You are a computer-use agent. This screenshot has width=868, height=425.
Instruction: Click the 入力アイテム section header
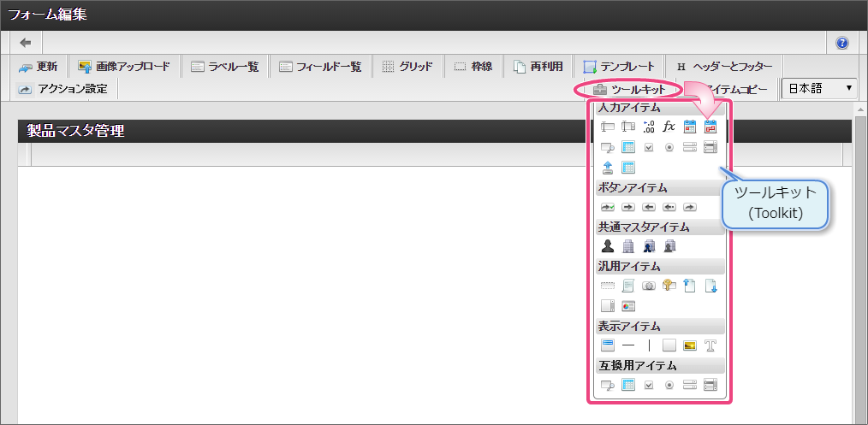click(x=660, y=109)
